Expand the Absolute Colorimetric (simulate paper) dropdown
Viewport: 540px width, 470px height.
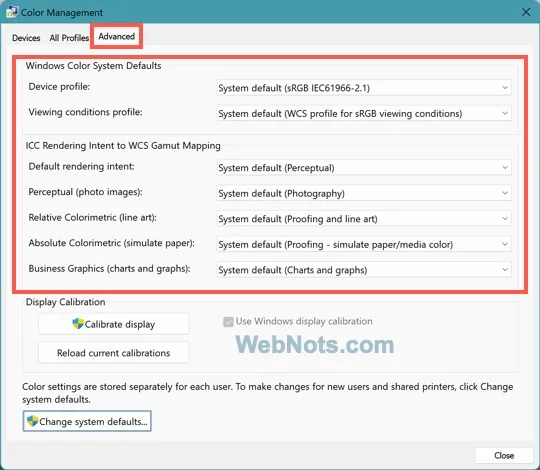tap(364, 244)
